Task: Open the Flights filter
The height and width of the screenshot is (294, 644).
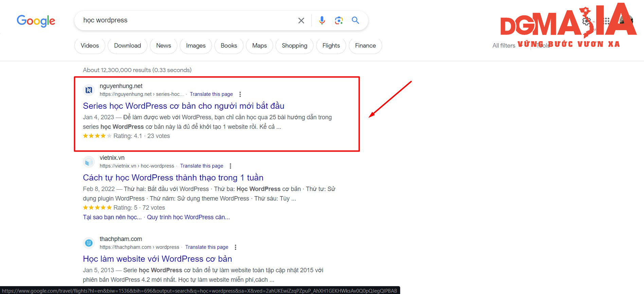Action: coord(331,46)
